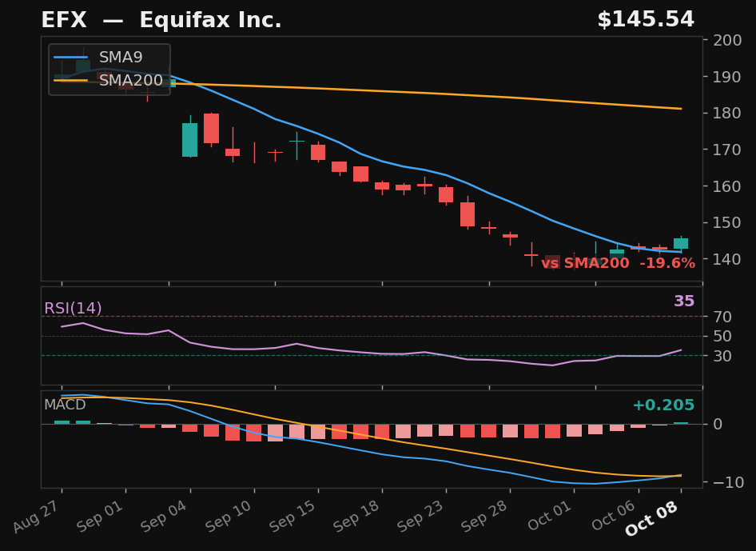This screenshot has height=551, width=756.
Task: Click the Sep 01 date label
Action: [101, 516]
